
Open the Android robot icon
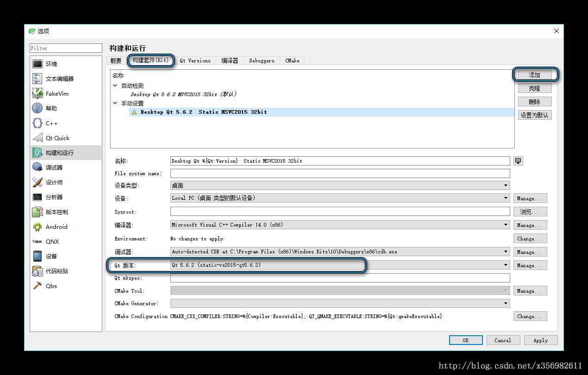click(x=38, y=227)
